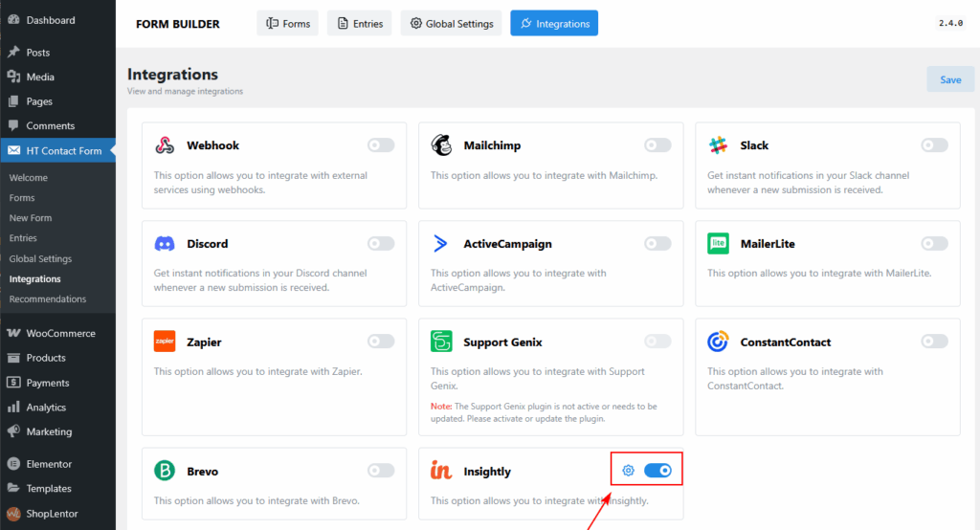Screen dimensions: 980x530
Task: Enable the MailerLite integration toggle
Action: (934, 244)
